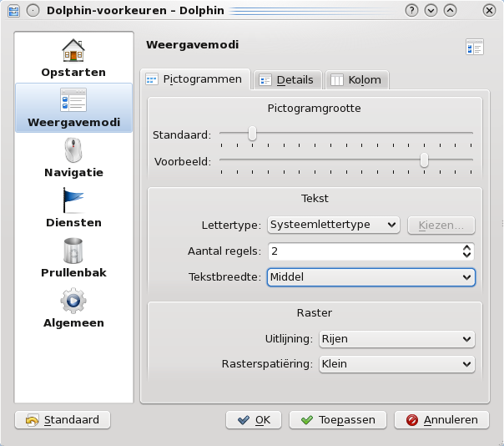
Task: Reset settings with the Standaard button
Action: coord(63,420)
